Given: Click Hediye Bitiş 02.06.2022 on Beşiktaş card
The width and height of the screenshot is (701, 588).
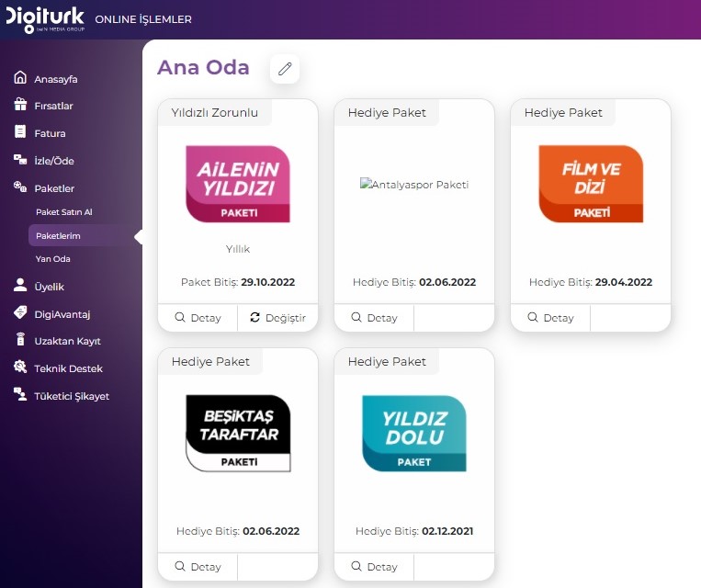Looking at the screenshot, I should tap(238, 531).
